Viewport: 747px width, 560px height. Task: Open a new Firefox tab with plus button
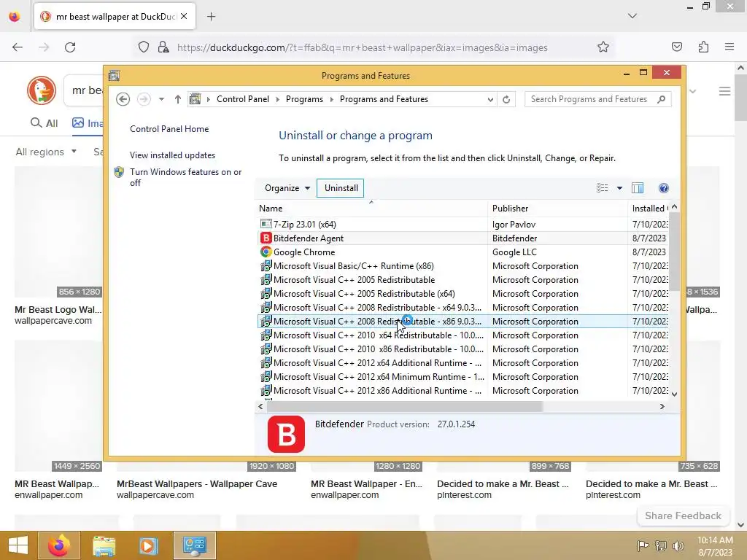[x=211, y=17]
